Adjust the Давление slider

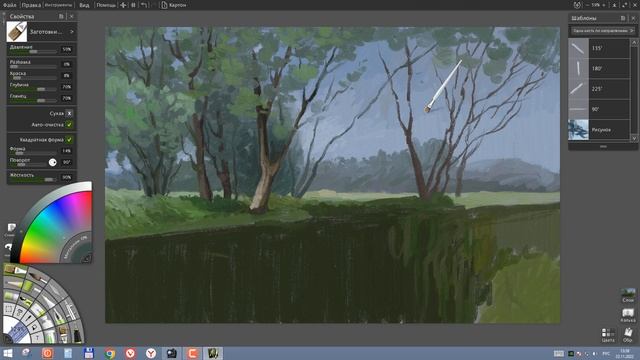point(33,52)
